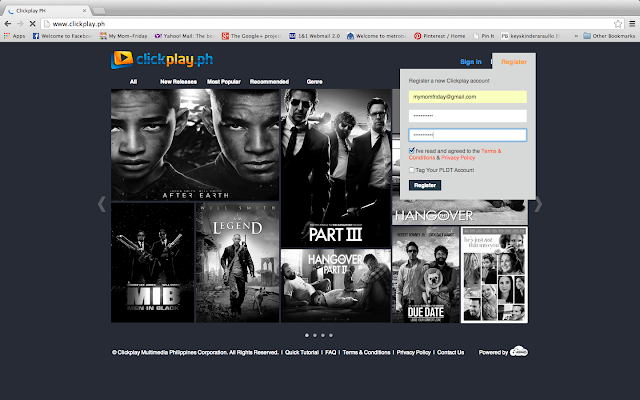Open Pinterest / Home bookmark
This screenshot has width=640, height=400.
pos(440,36)
